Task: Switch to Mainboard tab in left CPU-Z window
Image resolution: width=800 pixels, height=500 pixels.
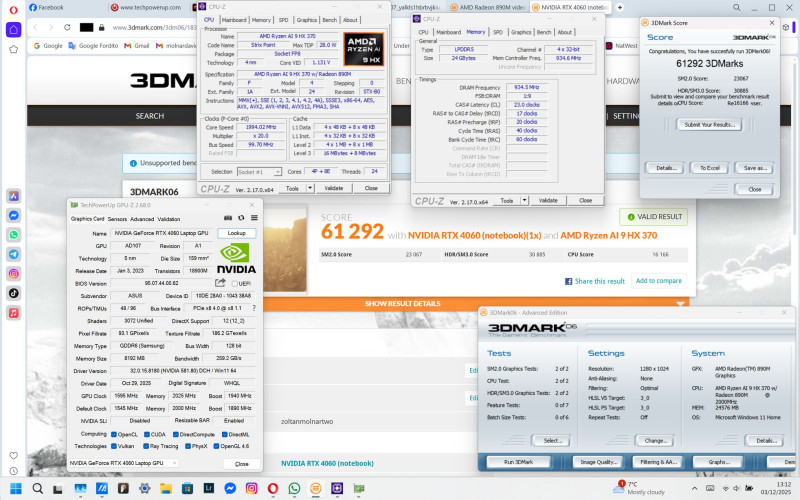Action: (234, 20)
